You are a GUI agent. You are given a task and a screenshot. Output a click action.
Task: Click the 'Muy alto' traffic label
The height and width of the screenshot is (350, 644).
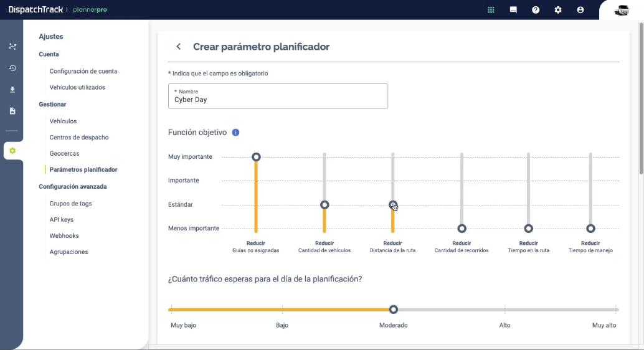click(604, 325)
